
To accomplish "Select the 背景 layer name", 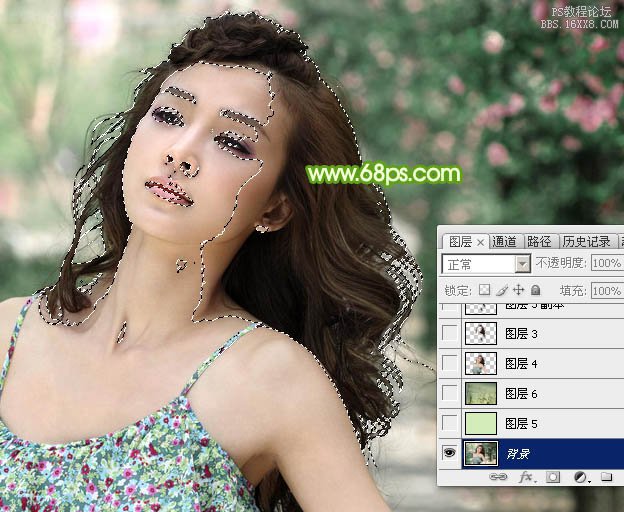I will click(518, 454).
